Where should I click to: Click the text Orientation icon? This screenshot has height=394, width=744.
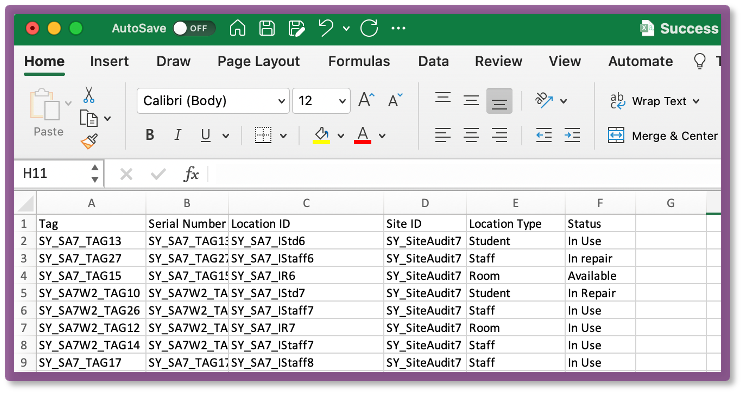[x=544, y=100]
